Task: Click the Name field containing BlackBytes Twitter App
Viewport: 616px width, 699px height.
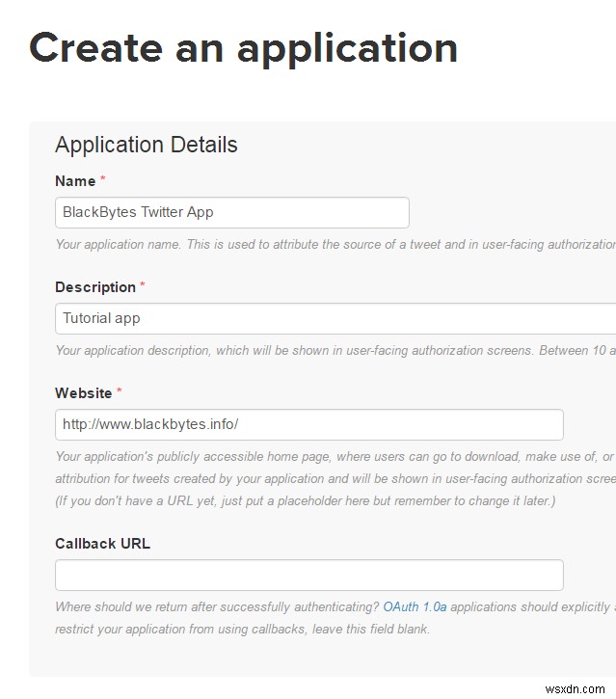Action: [231, 213]
